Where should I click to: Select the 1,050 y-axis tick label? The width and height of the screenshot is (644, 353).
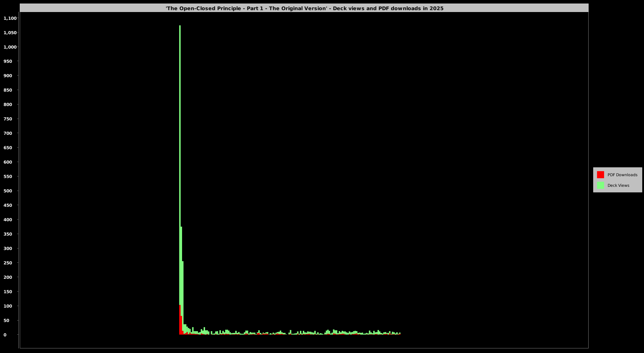coord(10,33)
